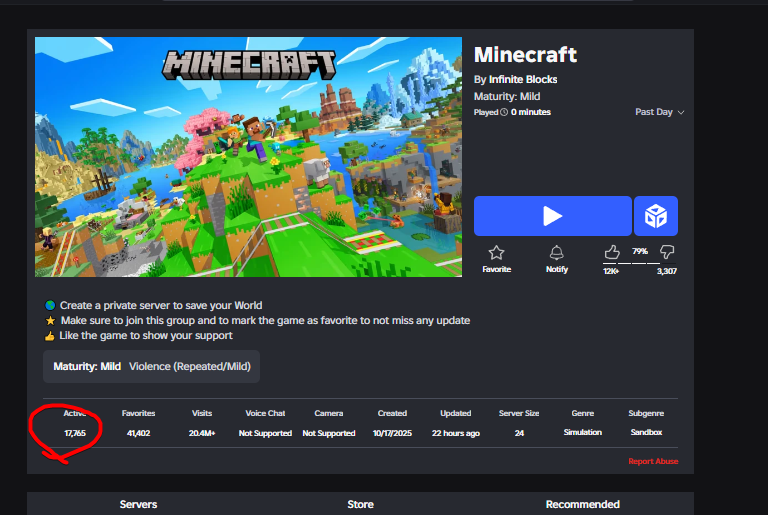Screen dimensions: 768x515
Task: Click the thumbs down dislike icon
Action: click(x=667, y=252)
